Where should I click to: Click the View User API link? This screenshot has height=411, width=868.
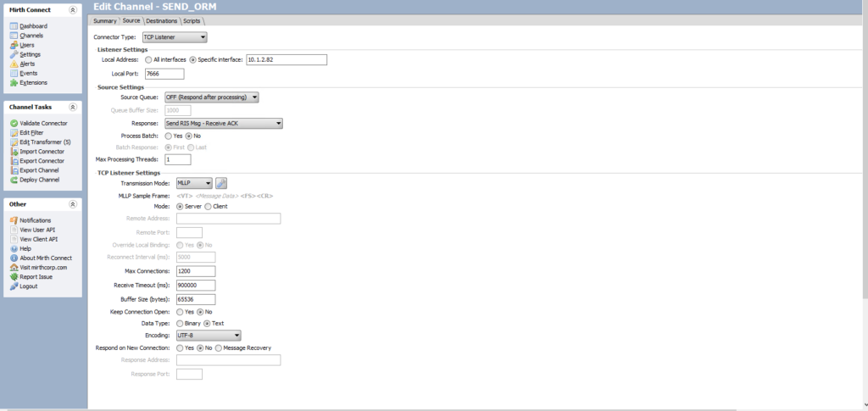click(x=38, y=230)
